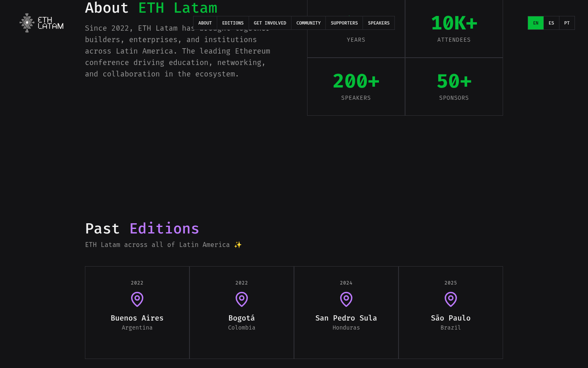Click the 2024 year label
The image size is (588, 368).
click(x=346, y=283)
